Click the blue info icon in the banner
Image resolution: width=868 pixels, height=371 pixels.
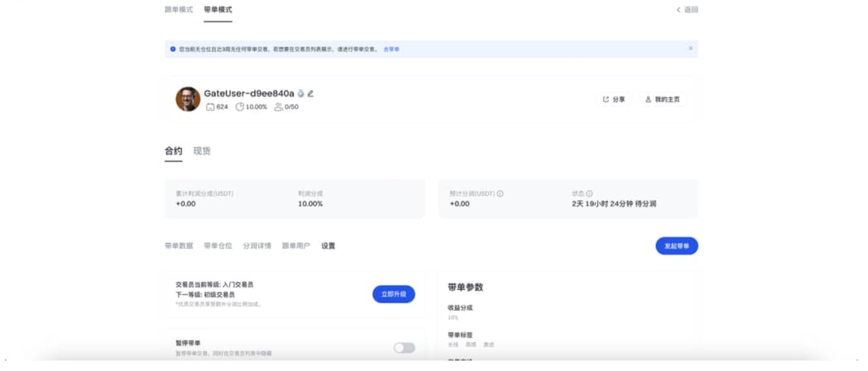[x=173, y=49]
